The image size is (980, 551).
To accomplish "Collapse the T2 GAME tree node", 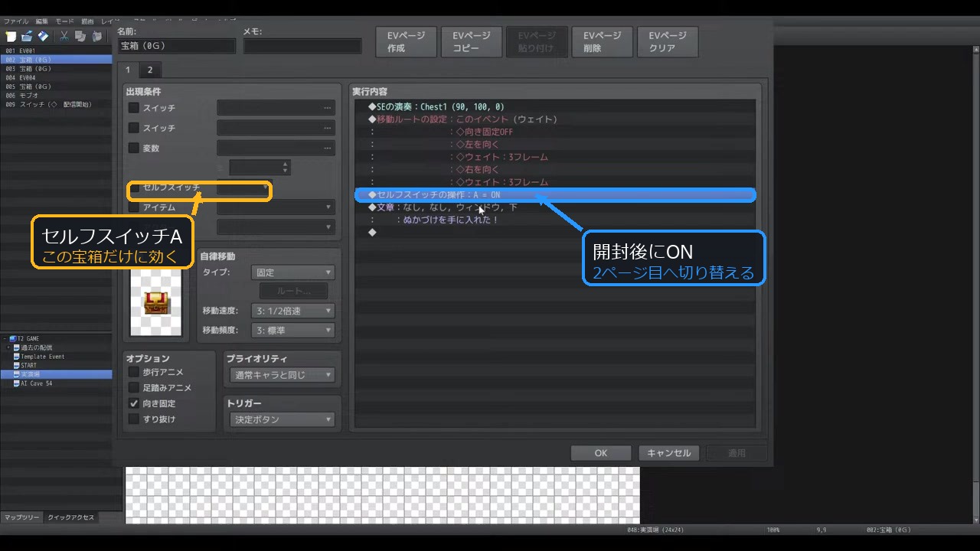I will [x=5, y=338].
